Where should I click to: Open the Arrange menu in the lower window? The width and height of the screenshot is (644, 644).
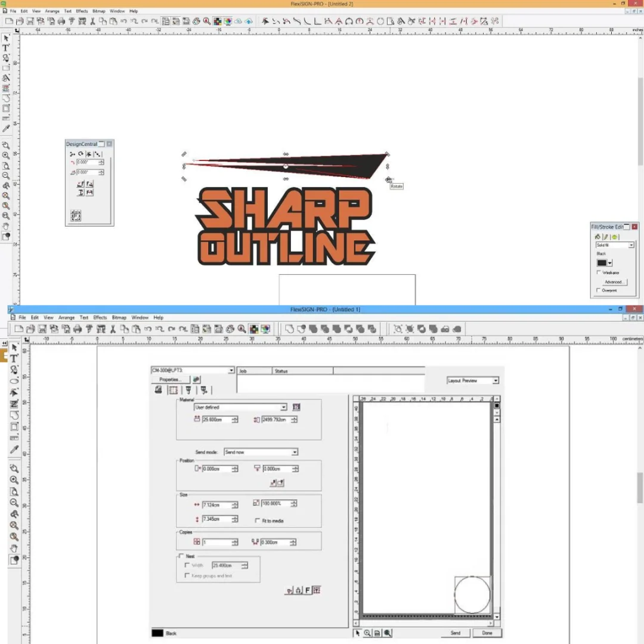[66, 318]
